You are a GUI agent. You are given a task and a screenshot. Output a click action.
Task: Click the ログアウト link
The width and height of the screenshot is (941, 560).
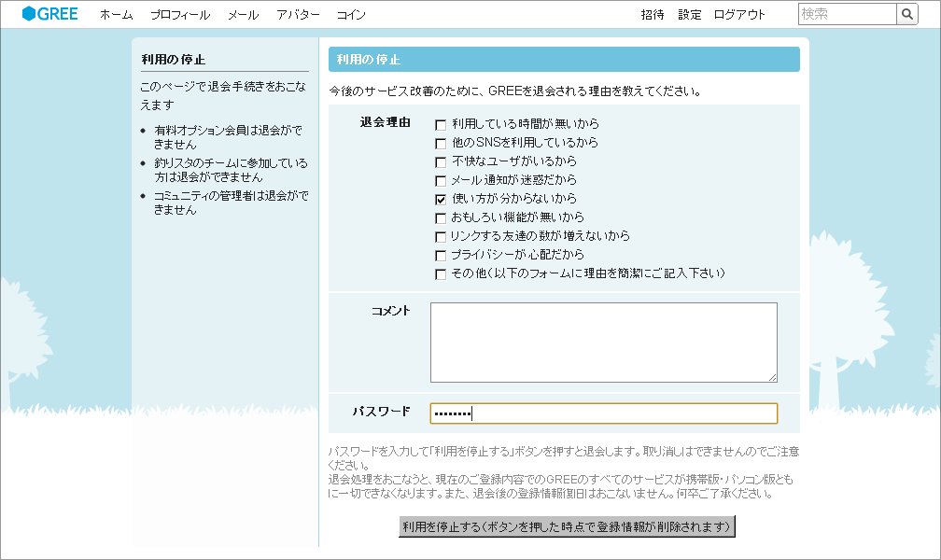[739, 14]
